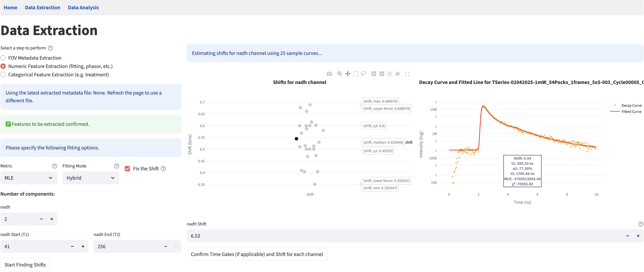This screenshot has height=272, width=644.
Task: Click the Start Finding Shifts button
Action: coord(25,265)
